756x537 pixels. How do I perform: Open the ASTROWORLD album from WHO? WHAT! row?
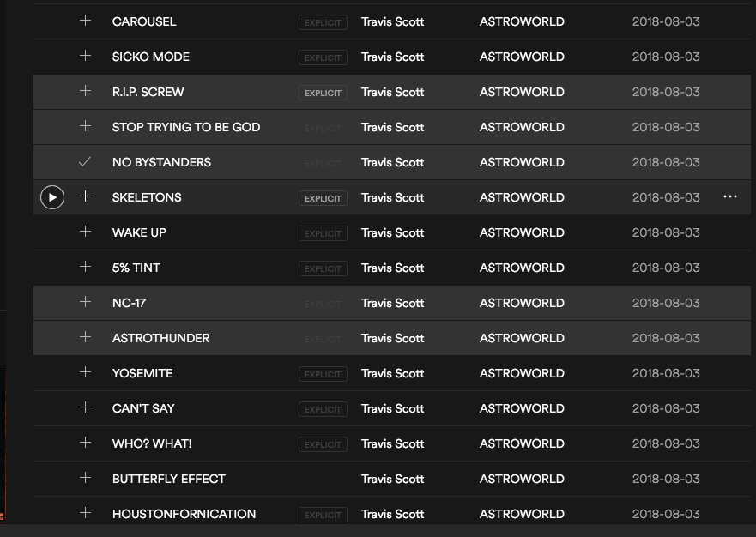click(x=522, y=443)
